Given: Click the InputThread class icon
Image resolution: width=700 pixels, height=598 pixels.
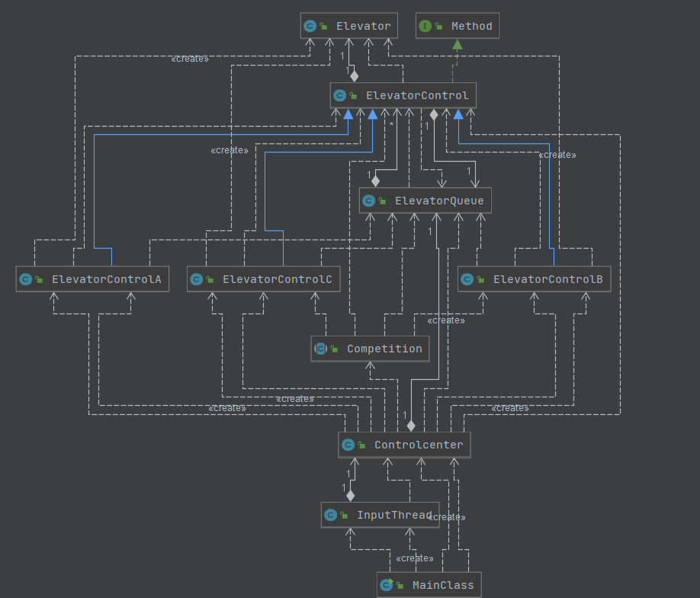Looking at the screenshot, I should pos(330,515).
